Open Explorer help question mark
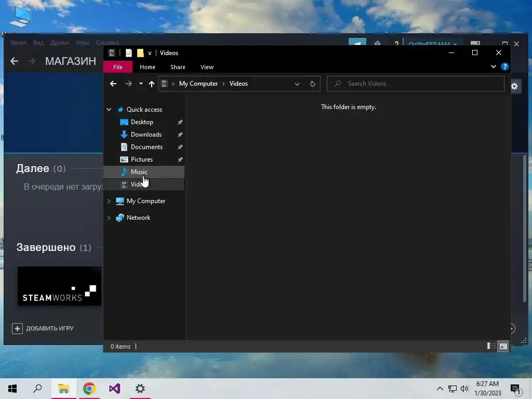Viewport: 532px width, 399px height. point(505,66)
